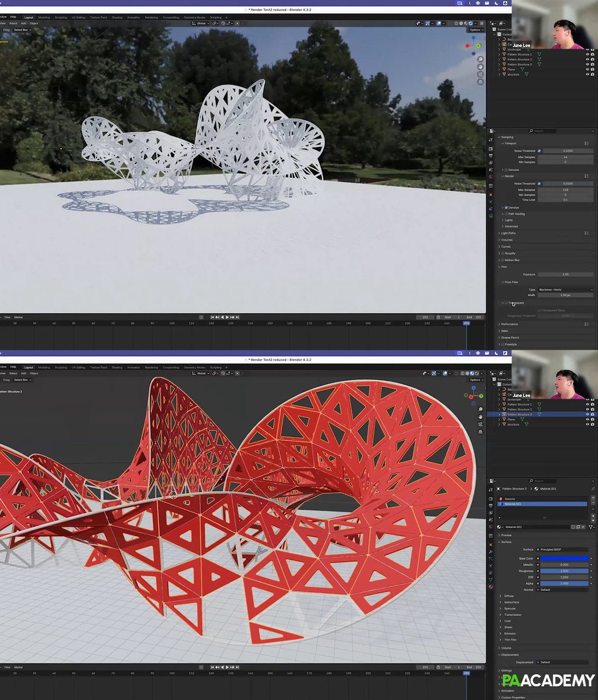The image size is (598, 700).
Task: Hide Pattern Structure 3 via its eye in the red-model window
Action: click(587, 414)
